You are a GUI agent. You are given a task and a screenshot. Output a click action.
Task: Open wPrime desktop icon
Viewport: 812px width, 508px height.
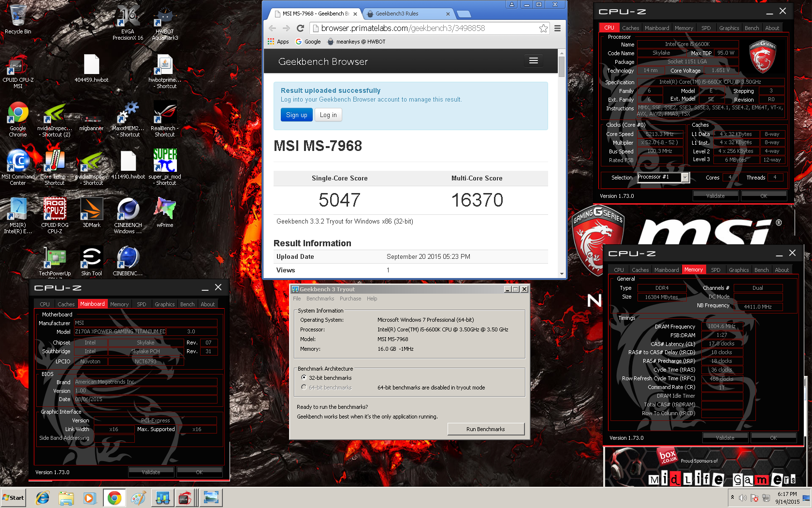pyautogui.click(x=165, y=213)
